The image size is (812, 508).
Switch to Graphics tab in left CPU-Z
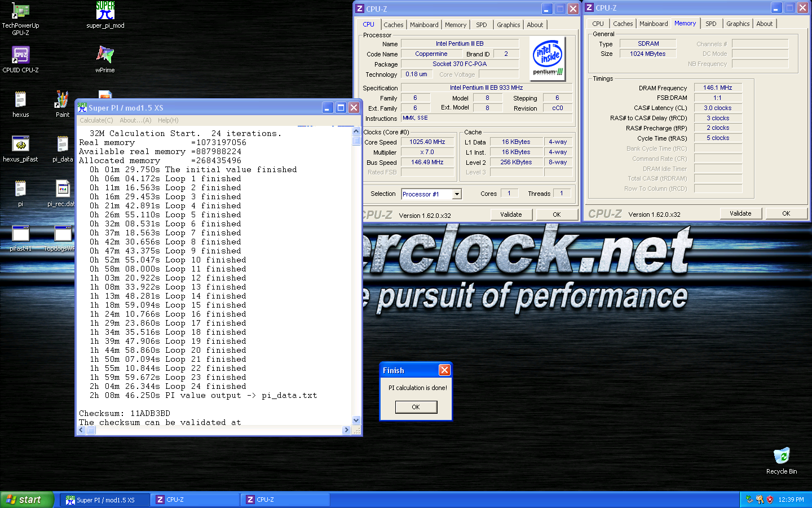pyautogui.click(x=509, y=25)
